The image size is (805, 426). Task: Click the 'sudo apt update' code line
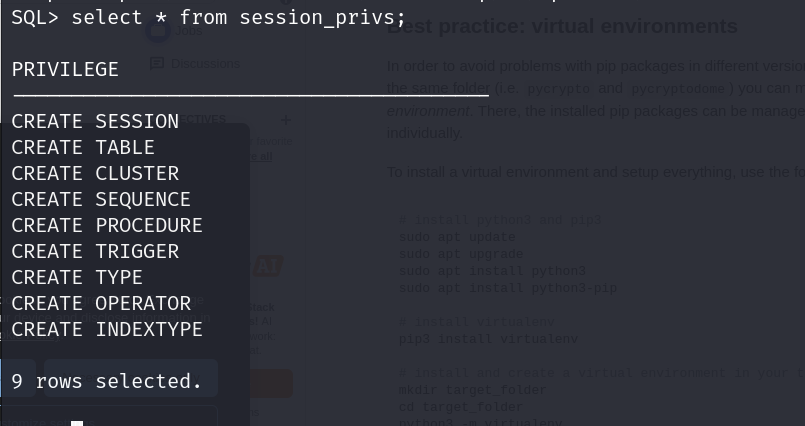click(457, 238)
